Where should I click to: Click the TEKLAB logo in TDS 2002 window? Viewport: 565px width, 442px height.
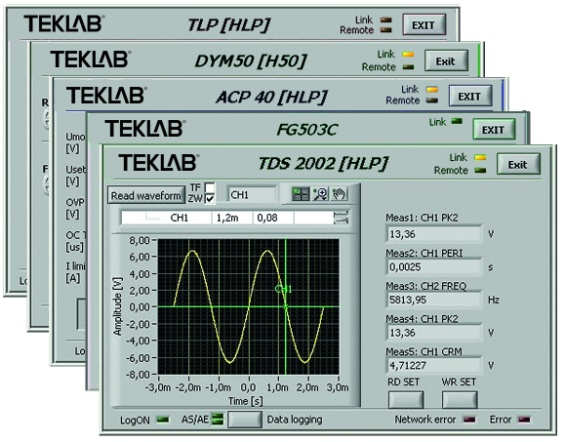click(x=158, y=162)
